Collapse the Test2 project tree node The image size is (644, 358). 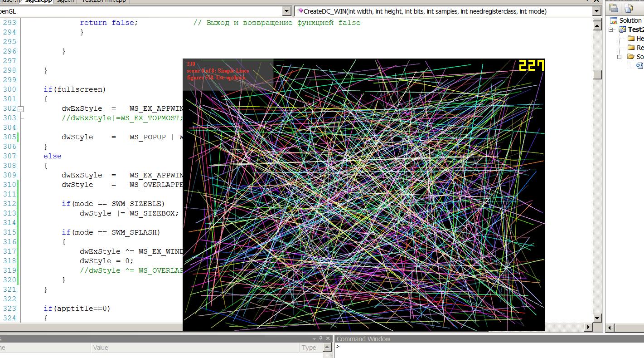click(x=611, y=29)
